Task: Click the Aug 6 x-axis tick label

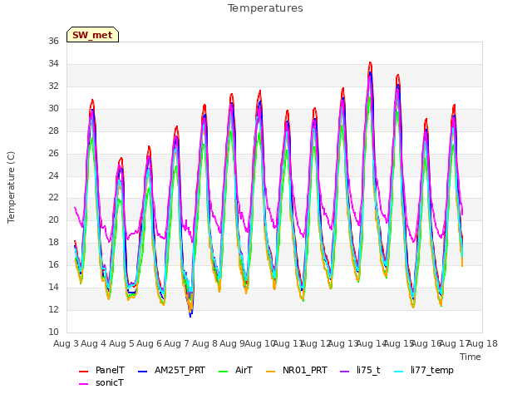Action: [149, 343]
